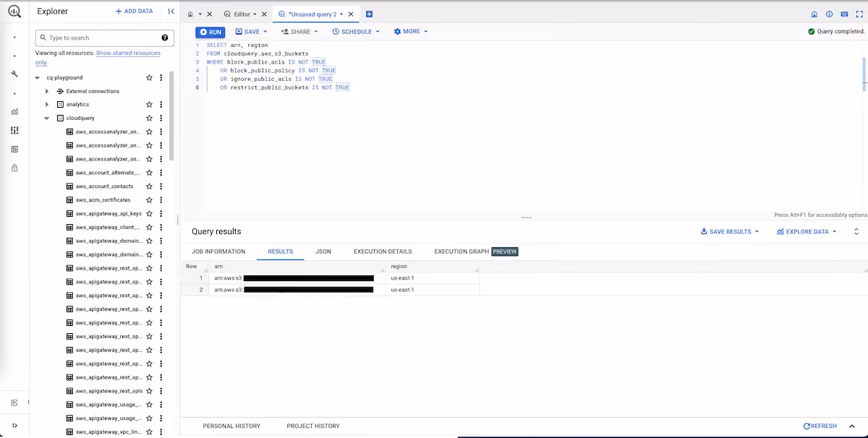This screenshot has height=438, width=868.
Task: Star the cq-playground project
Action: pyautogui.click(x=149, y=77)
